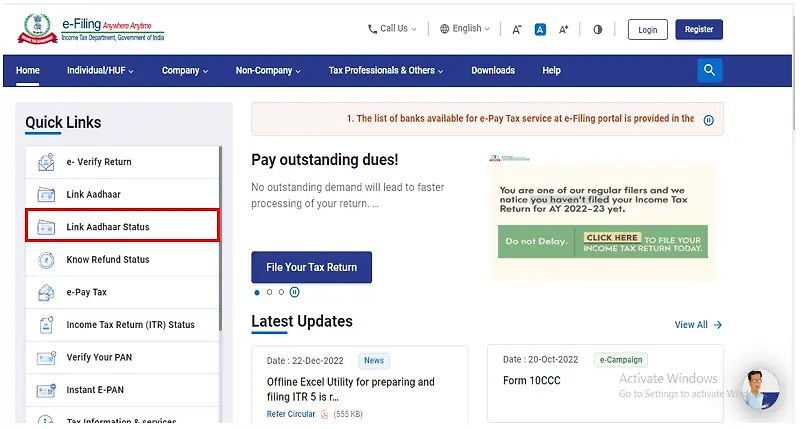Open the chatbot assistant avatar

point(760,389)
